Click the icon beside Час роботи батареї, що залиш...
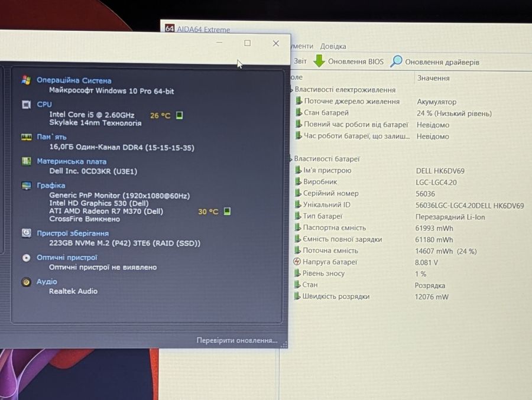 point(298,135)
